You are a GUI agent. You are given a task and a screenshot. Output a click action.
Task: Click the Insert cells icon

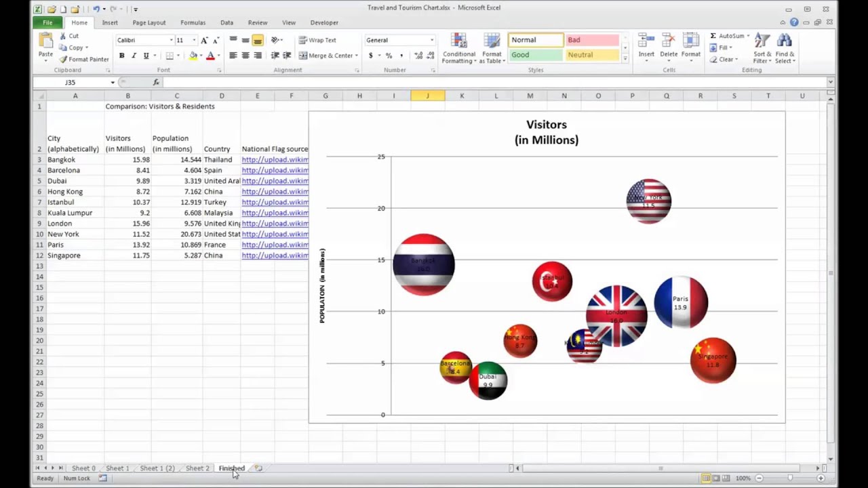click(x=646, y=41)
